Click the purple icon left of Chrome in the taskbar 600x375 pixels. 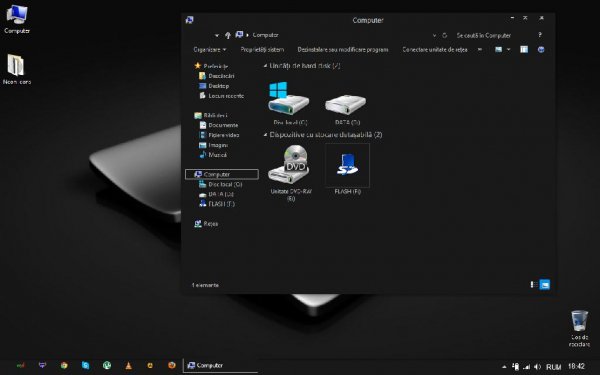coord(42,365)
